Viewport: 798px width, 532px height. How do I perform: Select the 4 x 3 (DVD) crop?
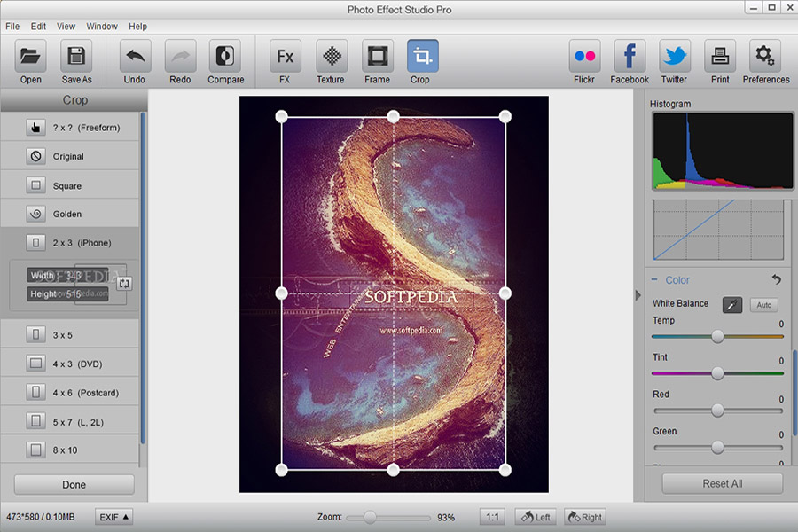pyautogui.click(x=70, y=364)
